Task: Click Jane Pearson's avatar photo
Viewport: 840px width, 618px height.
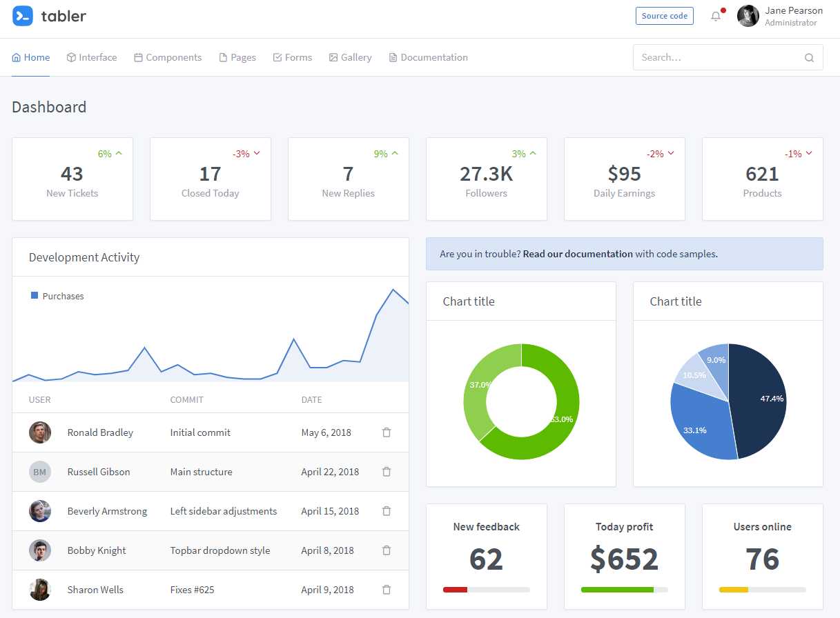Action: click(748, 16)
